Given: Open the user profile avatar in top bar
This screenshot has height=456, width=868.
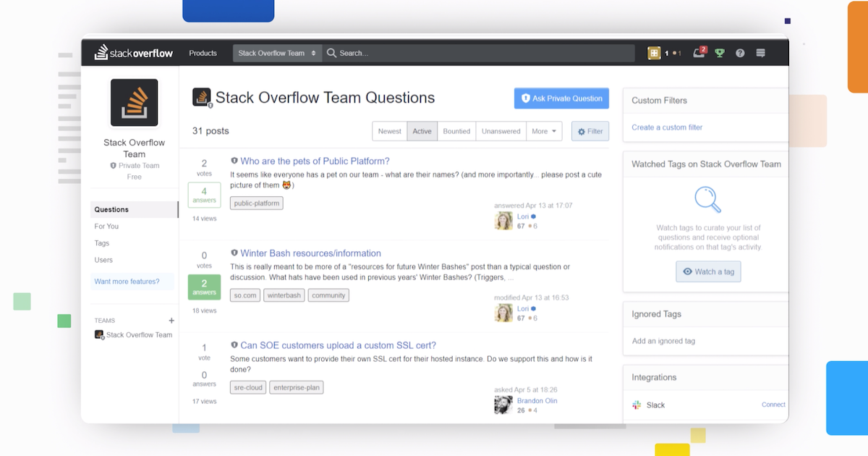Looking at the screenshot, I should click(x=654, y=53).
